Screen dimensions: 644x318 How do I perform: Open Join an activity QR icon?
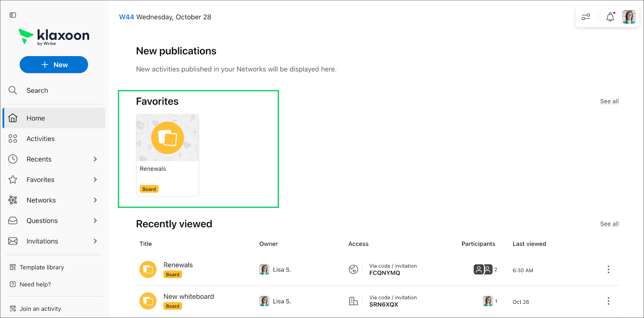coord(13,308)
